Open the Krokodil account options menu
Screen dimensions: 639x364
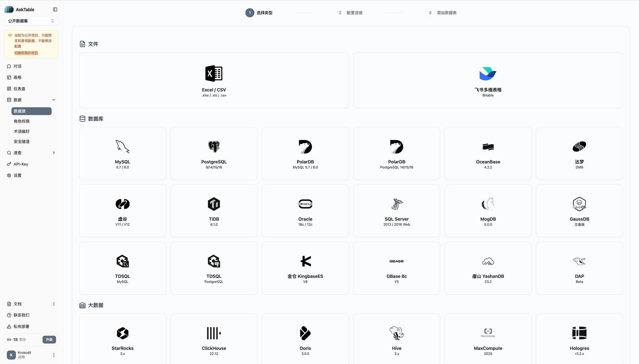pyautogui.click(x=54, y=355)
